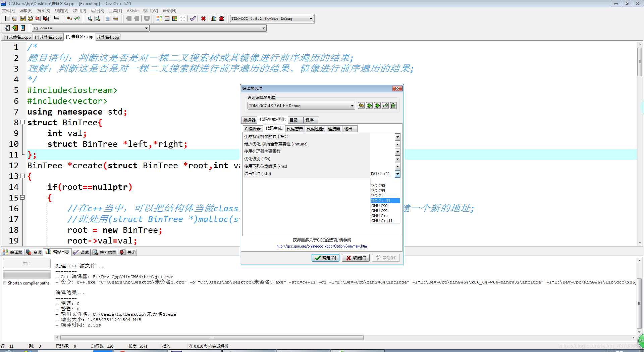Open the 搜索结果 bottom panel tab
644x352 pixels.
click(105, 252)
